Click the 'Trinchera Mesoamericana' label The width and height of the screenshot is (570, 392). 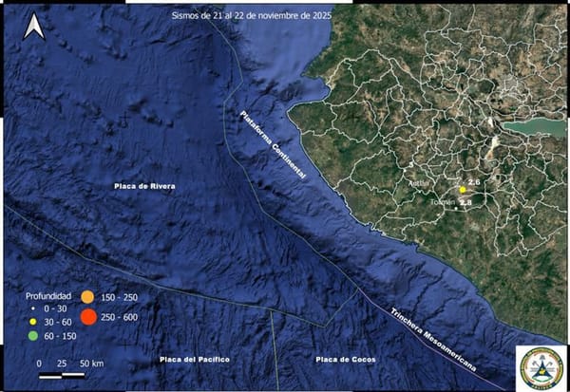tap(434, 339)
